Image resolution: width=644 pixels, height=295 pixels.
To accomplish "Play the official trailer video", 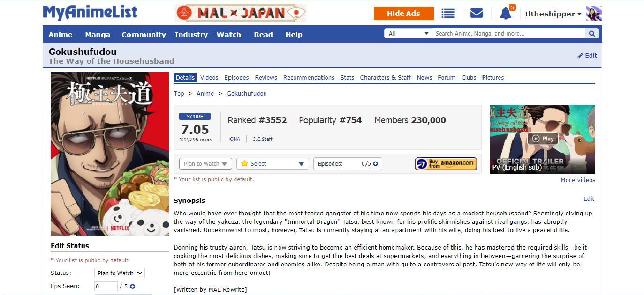I will coord(542,139).
